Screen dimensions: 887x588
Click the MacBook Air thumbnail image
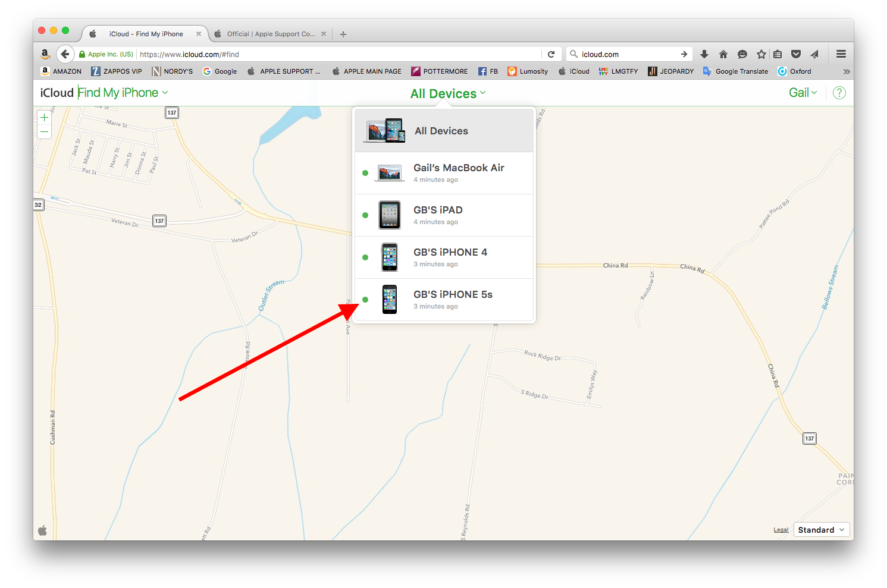tap(390, 173)
